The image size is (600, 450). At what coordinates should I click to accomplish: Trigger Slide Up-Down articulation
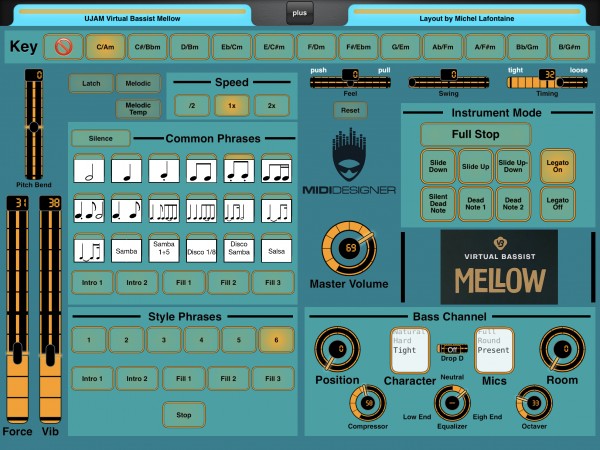point(513,166)
